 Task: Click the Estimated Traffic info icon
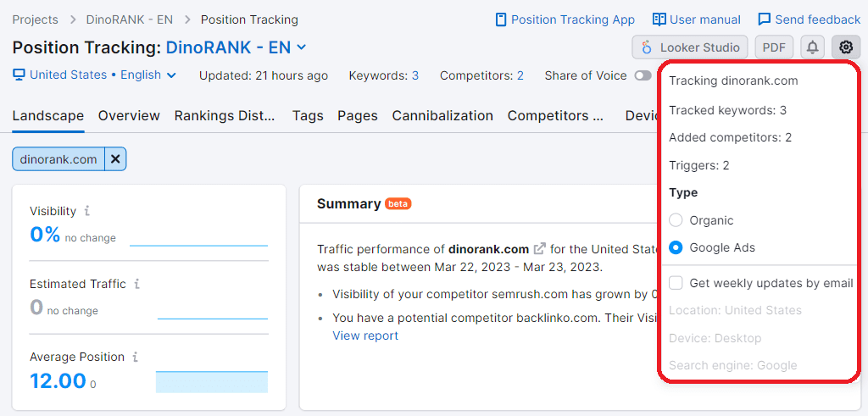[x=136, y=285]
